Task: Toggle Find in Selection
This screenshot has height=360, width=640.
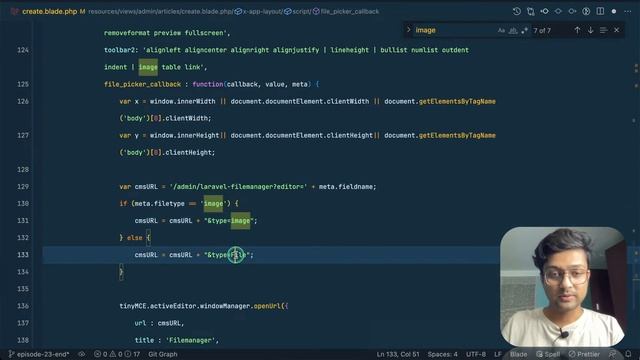Action: [603, 30]
